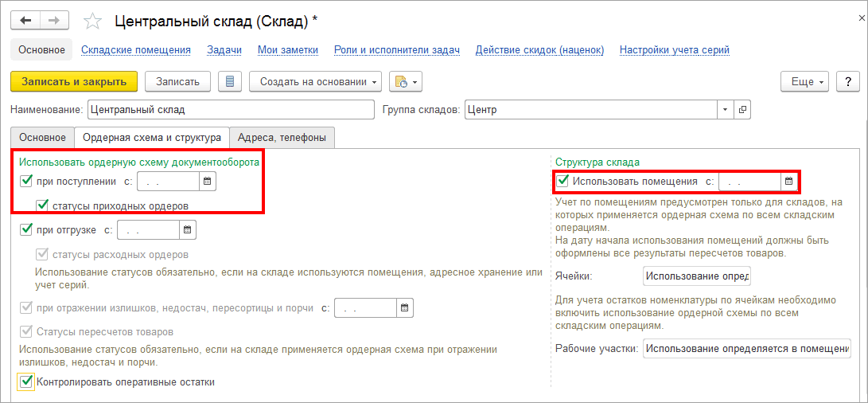Click the help question mark button
The width and height of the screenshot is (868, 403).
pos(847,81)
